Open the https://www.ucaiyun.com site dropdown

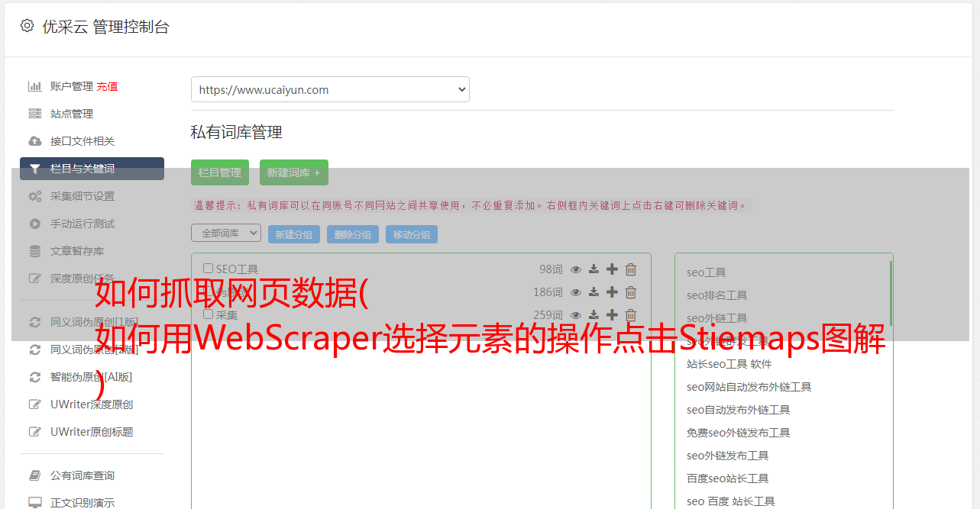(x=330, y=89)
